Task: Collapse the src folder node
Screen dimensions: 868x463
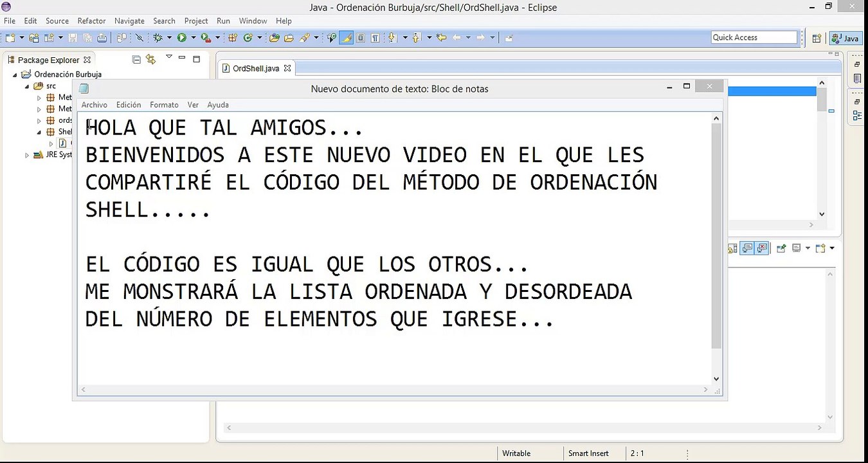Action: pyautogui.click(x=27, y=86)
